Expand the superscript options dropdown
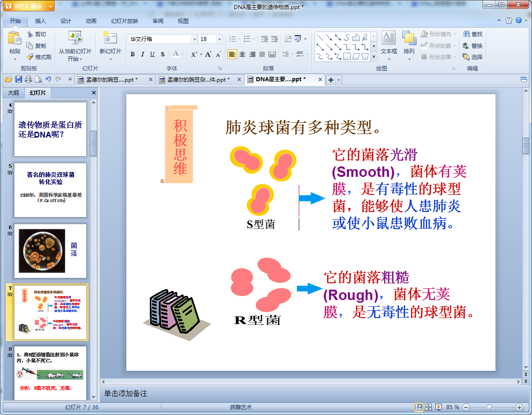The height and width of the screenshot is (415, 532). pos(201,54)
